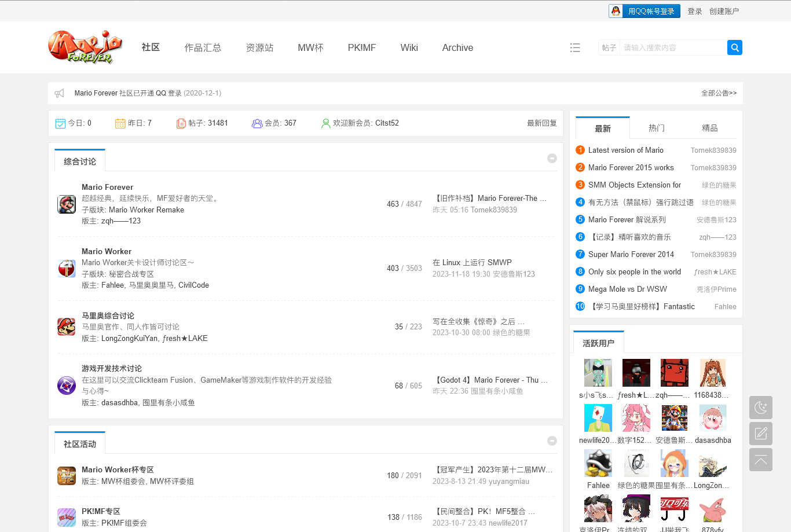Screen dimensions: 791x532
Task: Click the Fahlee user avatar
Action: tap(598, 463)
